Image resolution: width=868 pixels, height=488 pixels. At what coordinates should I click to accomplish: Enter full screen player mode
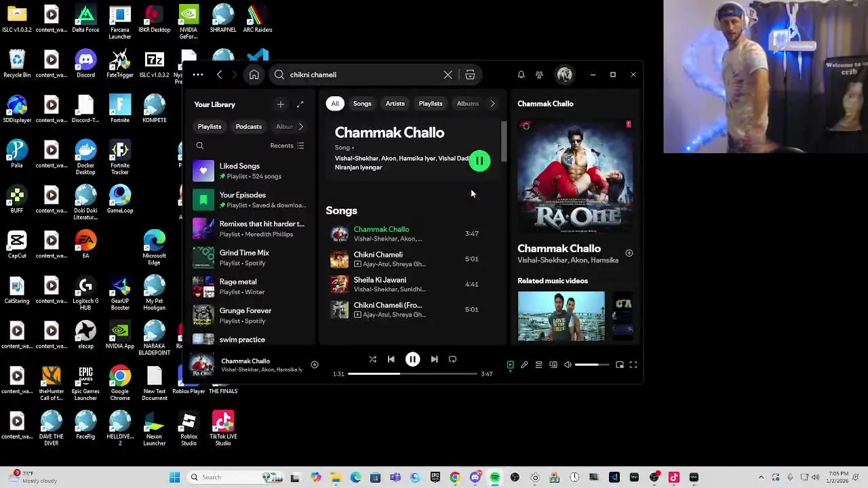tap(633, 365)
